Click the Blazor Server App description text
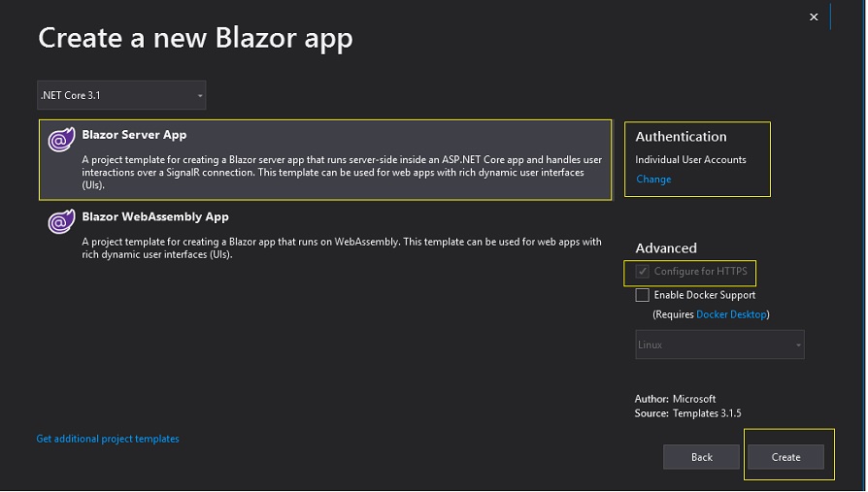This screenshot has width=868, height=492. (x=342, y=172)
